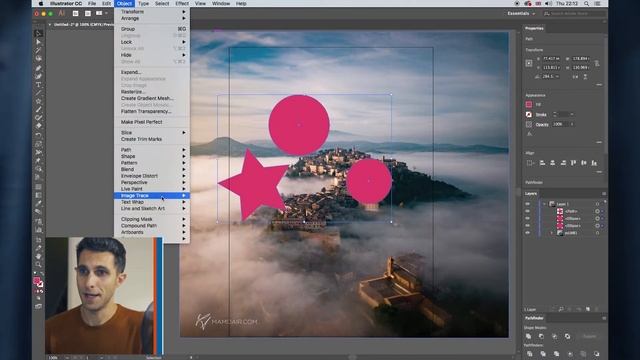Screen dimensions: 640x360
Task: Click the toolbar Fill color box
Action: 36,281
